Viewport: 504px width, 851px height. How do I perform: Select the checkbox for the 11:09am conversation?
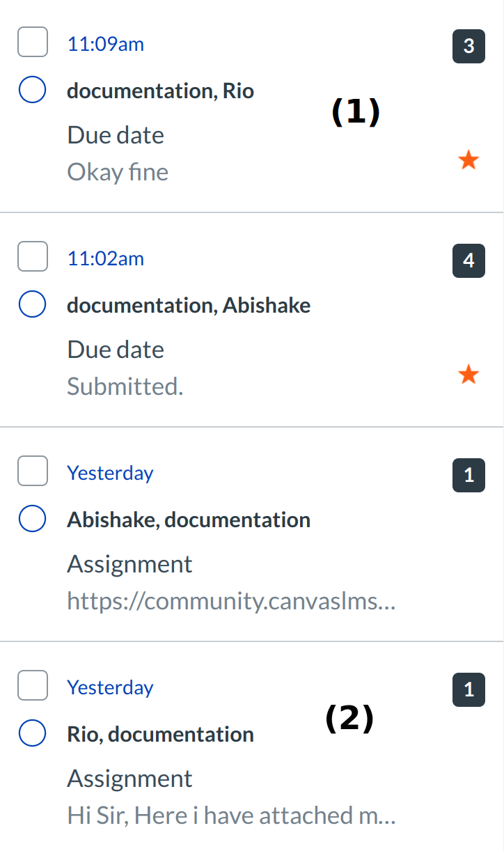[x=33, y=42]
